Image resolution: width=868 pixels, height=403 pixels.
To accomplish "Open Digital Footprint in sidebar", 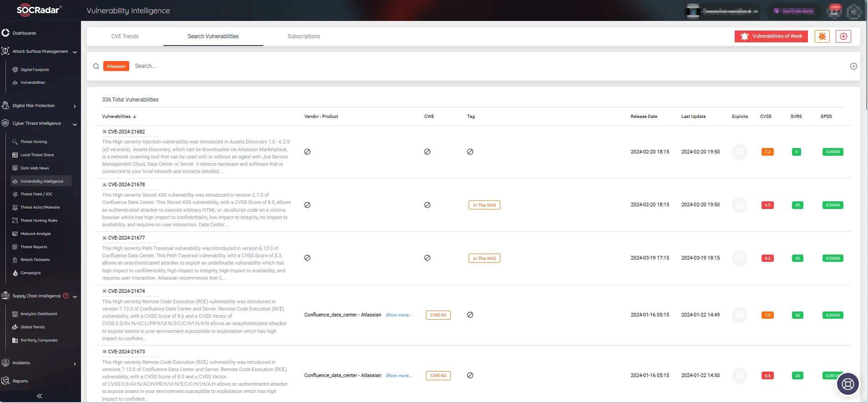I will (x=34, y=70).
